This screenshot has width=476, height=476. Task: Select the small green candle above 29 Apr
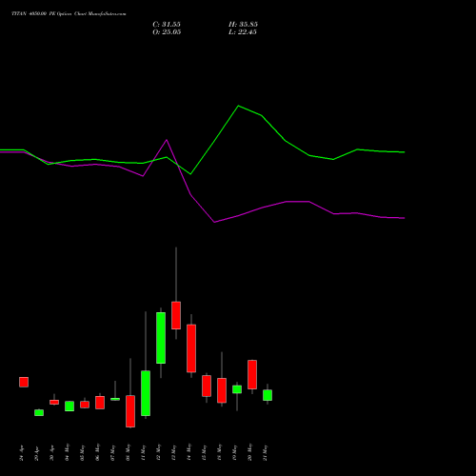pos(39,412)
